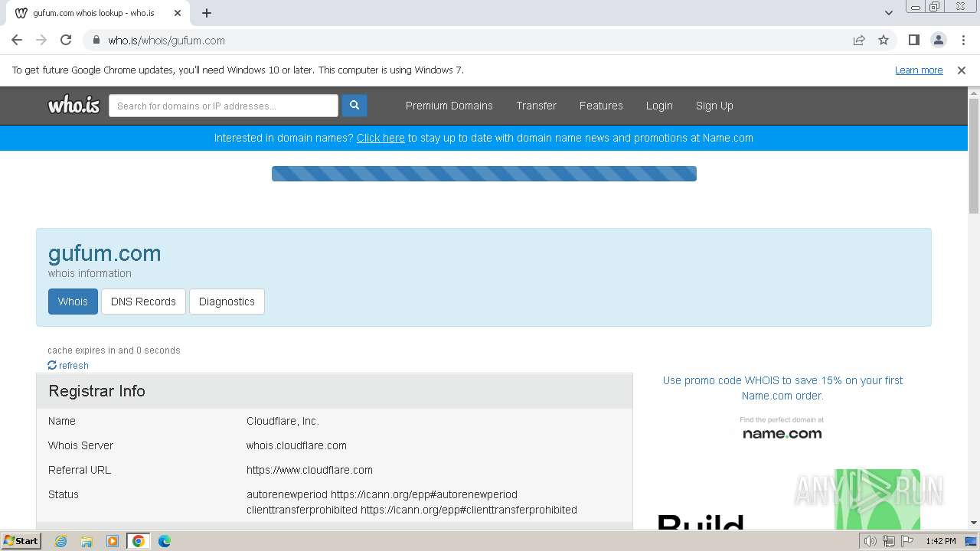Click the autorenewperiod status line
The height and width of the screenshot is (551, 980).
coord(382,494)
